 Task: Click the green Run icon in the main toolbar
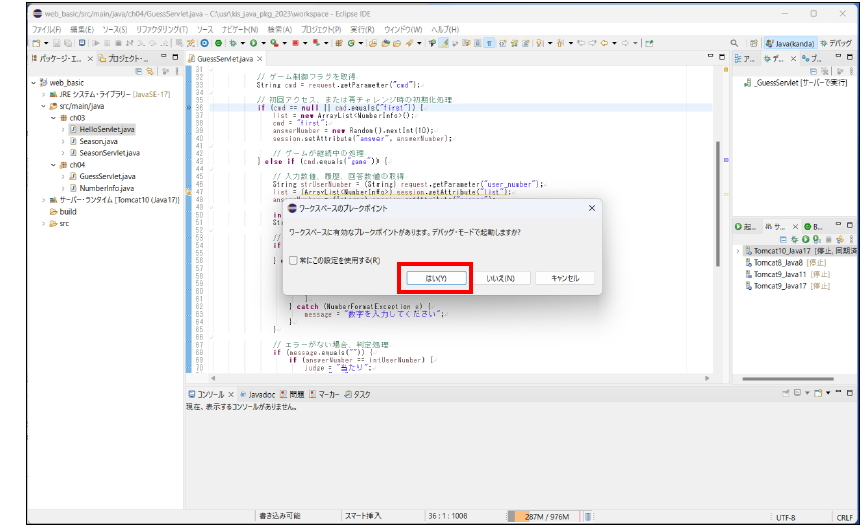(254, 44)
